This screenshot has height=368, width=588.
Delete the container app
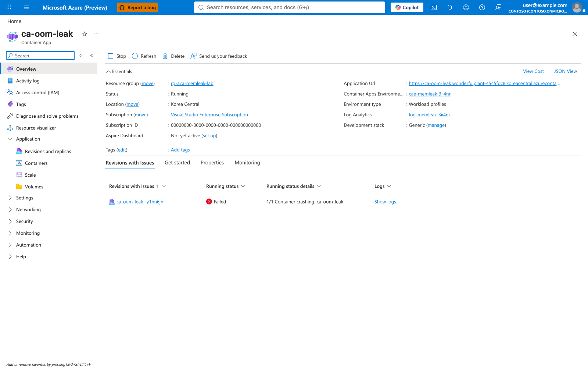tap(173, 56)
